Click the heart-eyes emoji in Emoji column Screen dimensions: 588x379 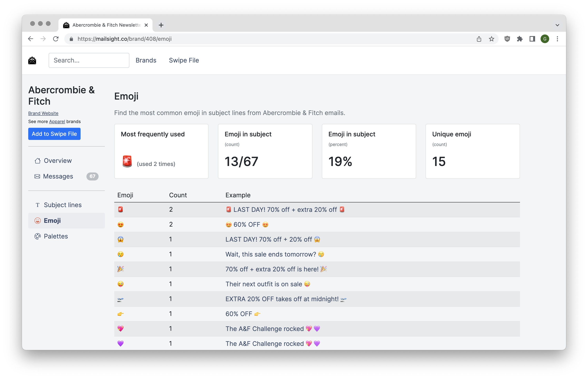point(120,224)
